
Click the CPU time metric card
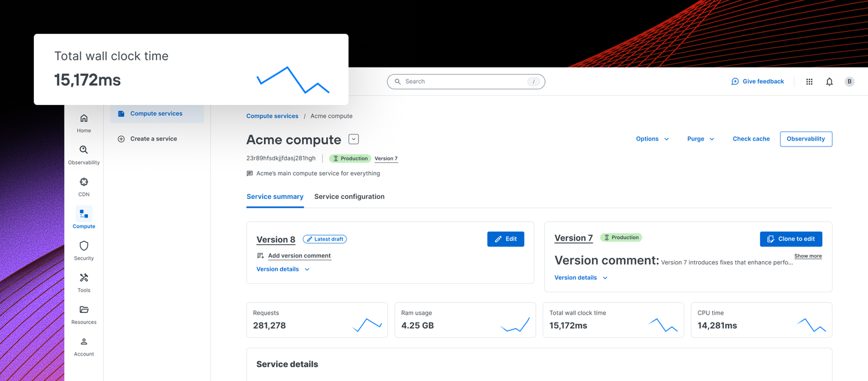(762, 320)
